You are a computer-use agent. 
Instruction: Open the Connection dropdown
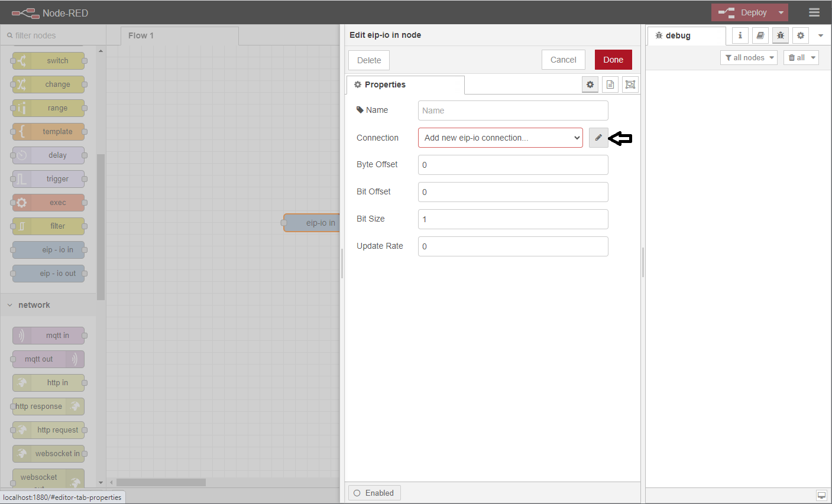click(x=500, y=138)
